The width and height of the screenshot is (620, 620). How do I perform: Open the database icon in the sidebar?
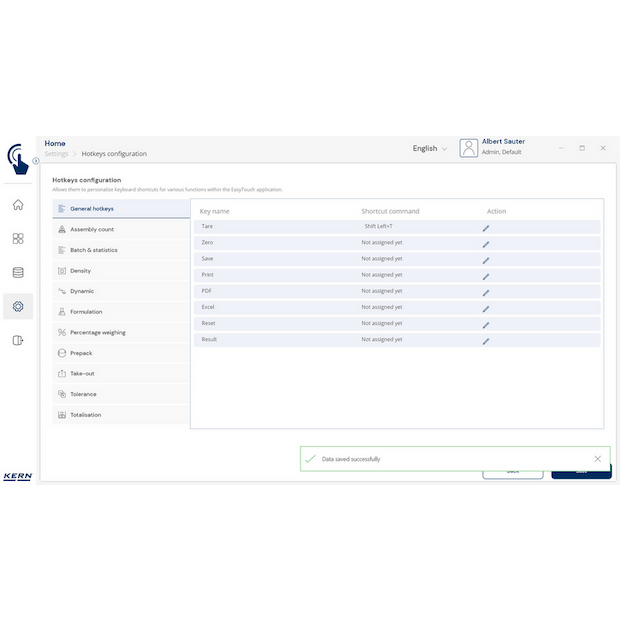[18, 272]
